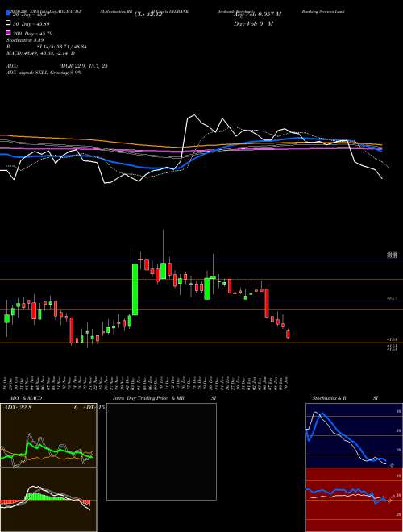Click the tall green breakout candlestick

tap(135, 289)
